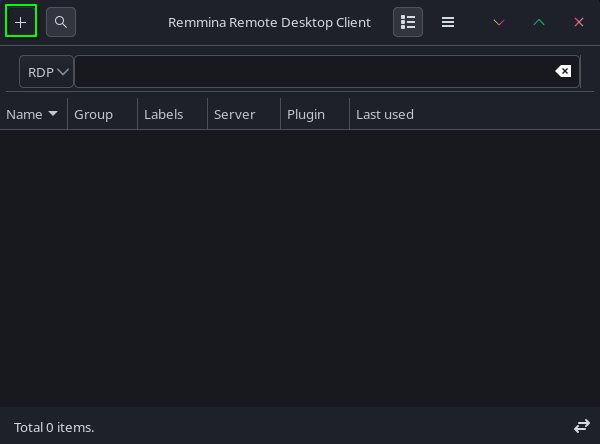Minimize the Remmina window

(x=499, y=21)
